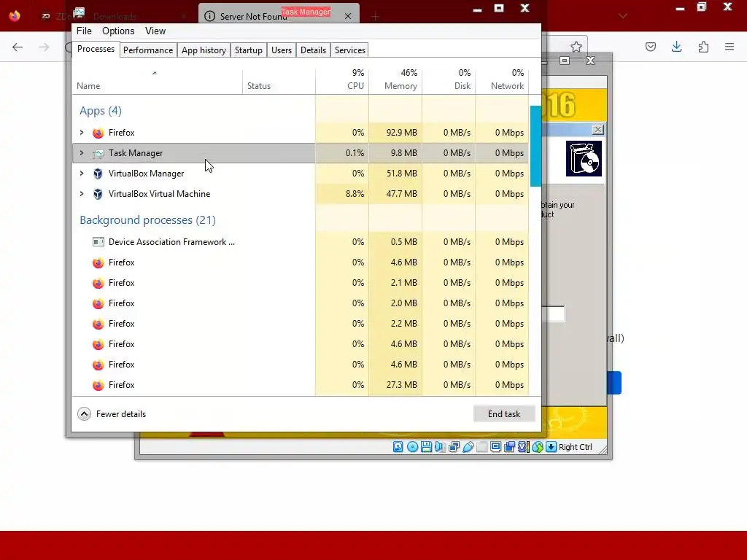Sort by the Memory column header
747x560 pixels.
(x=395, y=81)
